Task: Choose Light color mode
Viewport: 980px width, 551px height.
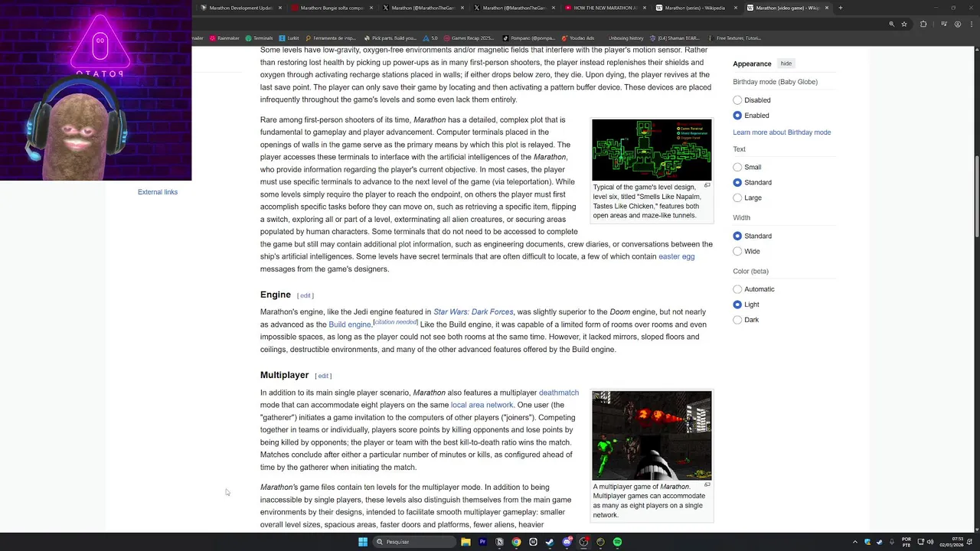Action: pyautogui.click(x=737, y=305)
